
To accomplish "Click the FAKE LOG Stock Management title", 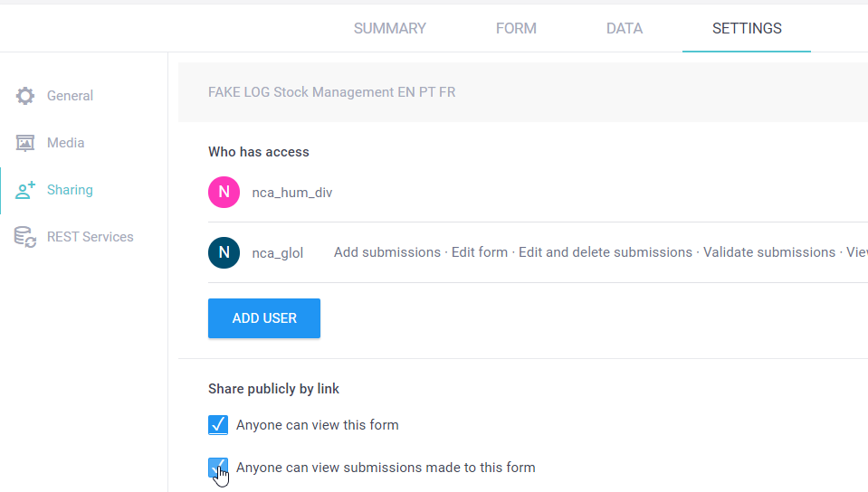I will click(331, 92).
